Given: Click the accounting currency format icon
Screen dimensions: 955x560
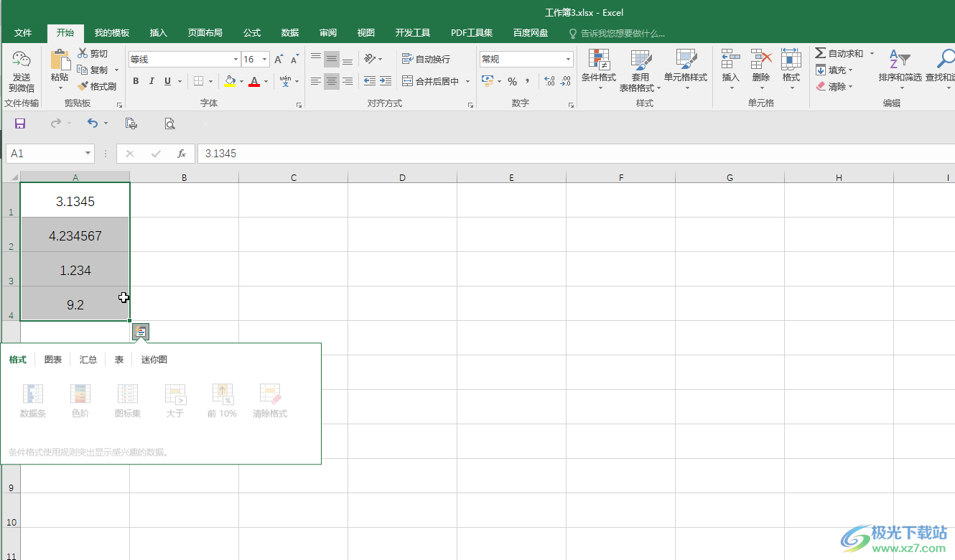Looking at the screenshot, I should [488, 81].
